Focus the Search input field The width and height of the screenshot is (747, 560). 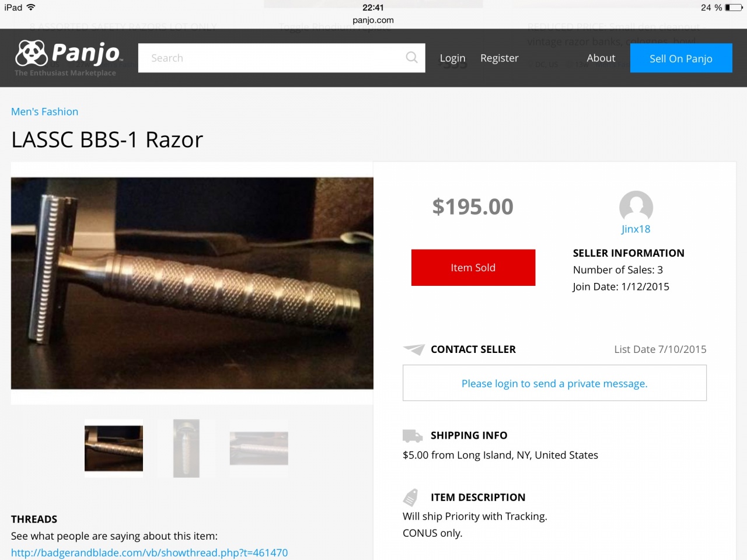pos(281,58)
